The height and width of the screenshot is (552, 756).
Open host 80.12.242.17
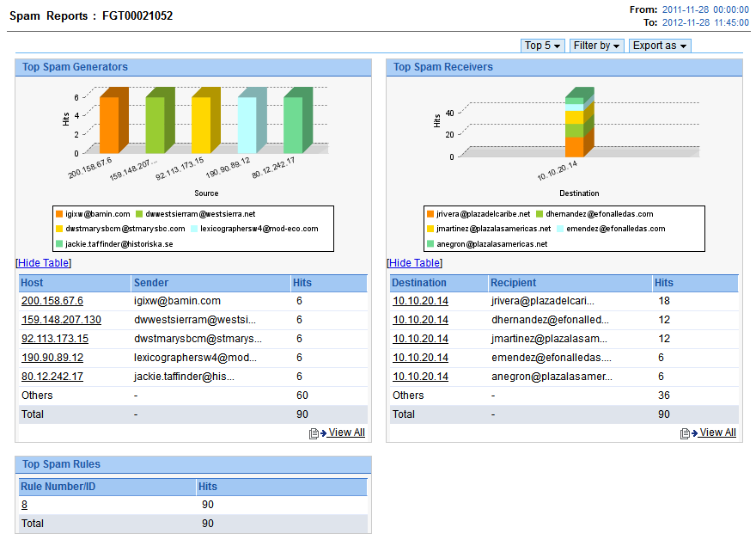click(x=52, y=377)
